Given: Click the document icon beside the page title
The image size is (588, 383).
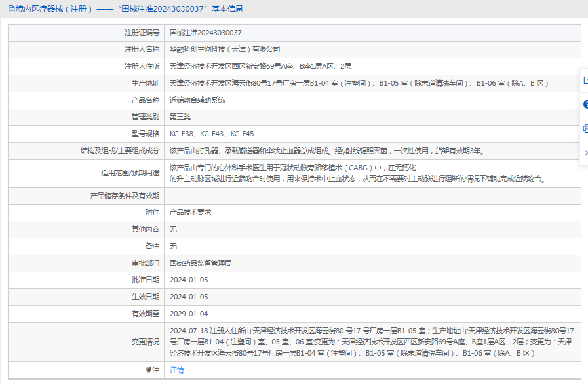Looking at the screenshot, I should pos(12,9).
